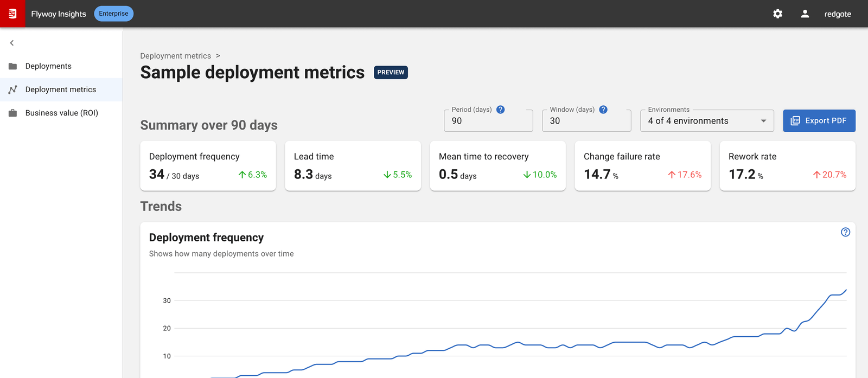Click the chart y-axis label 20
868x378 pixels.
(167, 328)
